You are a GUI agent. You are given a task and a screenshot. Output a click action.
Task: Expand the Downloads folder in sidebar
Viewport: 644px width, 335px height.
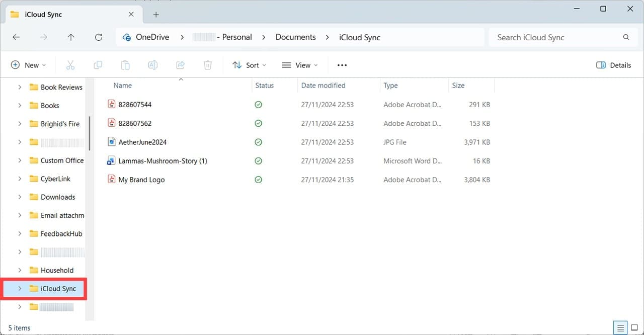click(20, 197)
